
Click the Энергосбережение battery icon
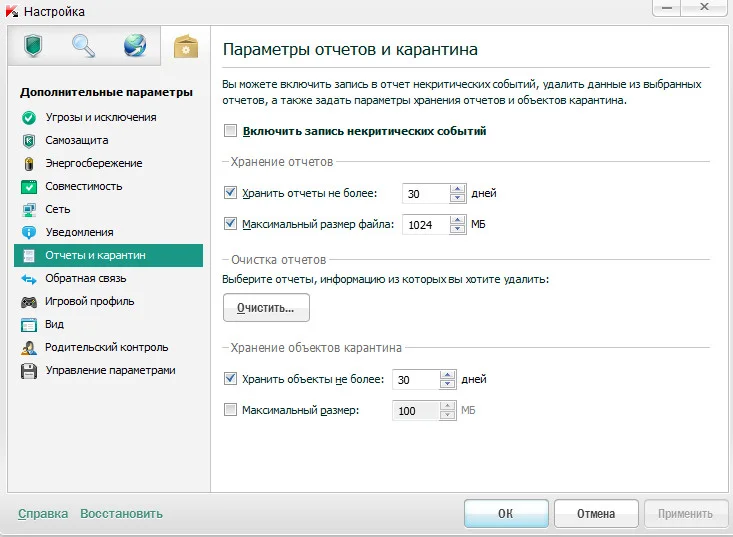coord(29,164)
